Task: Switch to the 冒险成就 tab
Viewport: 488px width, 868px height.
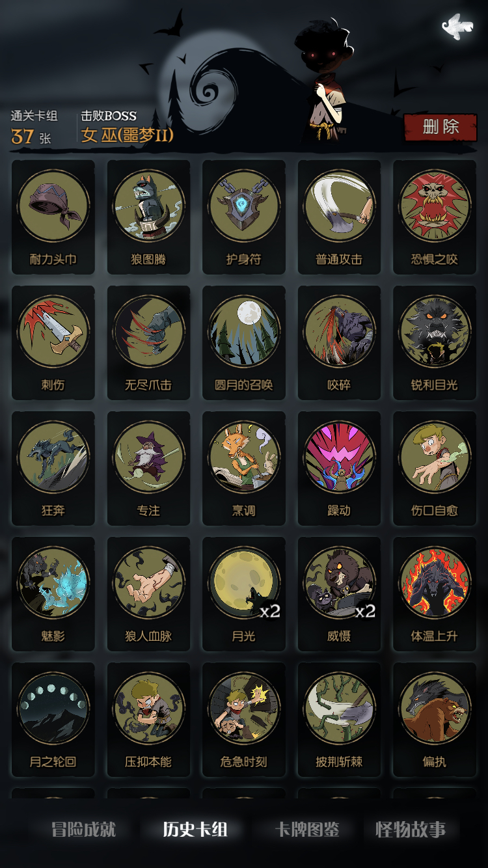Action: point(84,830)
